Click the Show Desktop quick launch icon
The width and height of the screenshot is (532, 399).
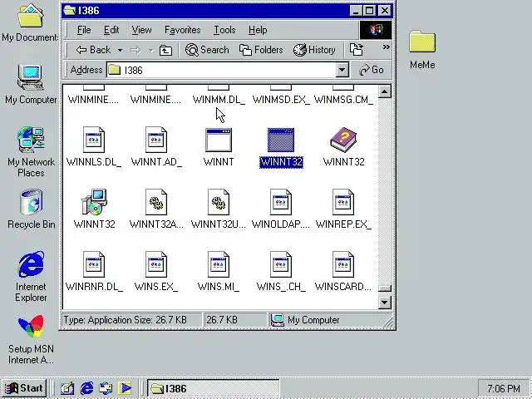[x=67, y=388]
